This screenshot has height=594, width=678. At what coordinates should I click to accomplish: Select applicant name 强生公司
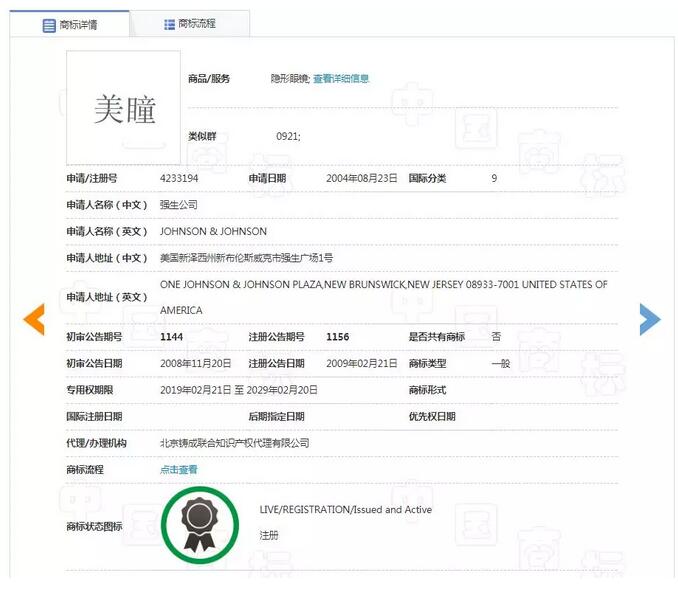pos(179,204)
